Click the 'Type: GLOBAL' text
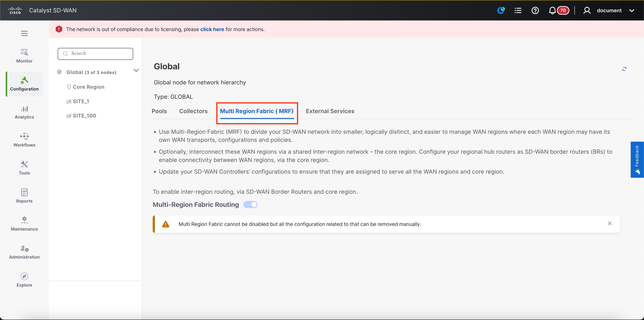 coord(173,97)
